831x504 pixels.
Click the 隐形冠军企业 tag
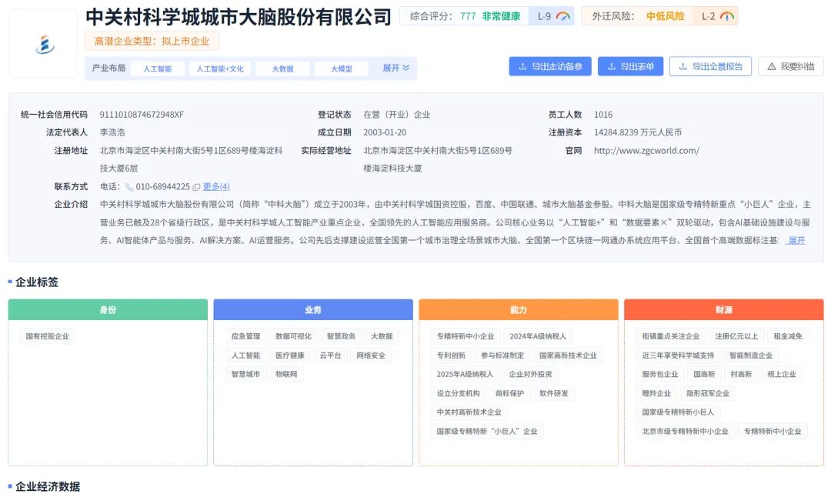pos(708,393)
